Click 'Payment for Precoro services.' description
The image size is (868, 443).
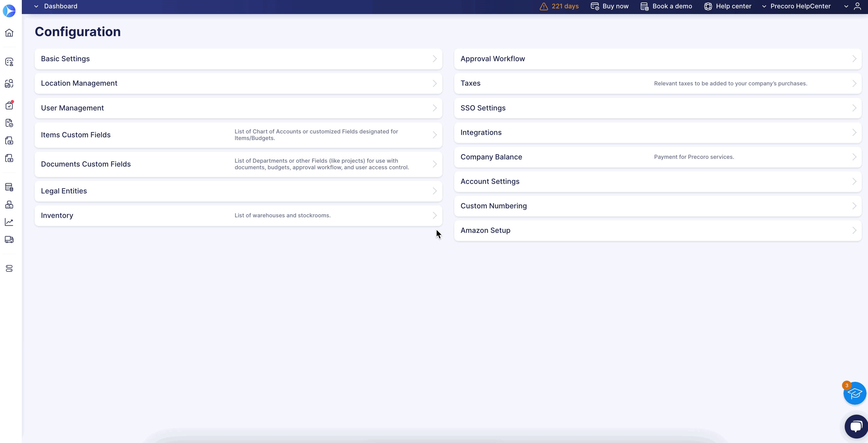pos(694,157)
